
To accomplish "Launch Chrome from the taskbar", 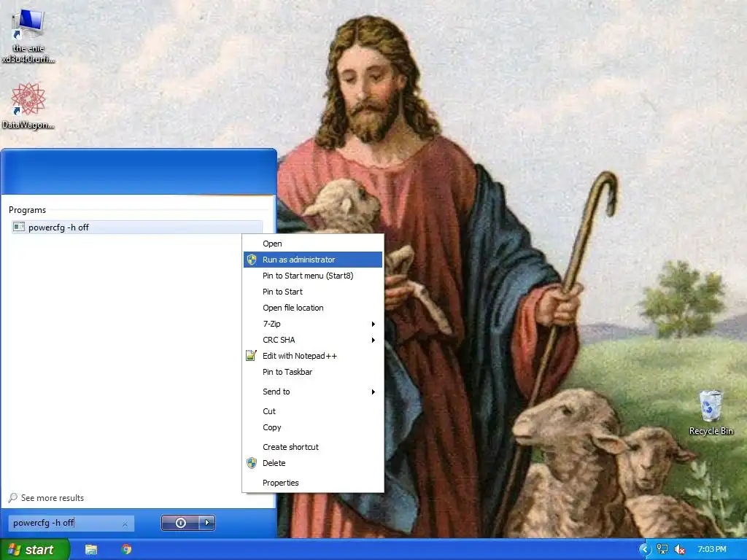I will pyautogui.click(x=126, y=550).
